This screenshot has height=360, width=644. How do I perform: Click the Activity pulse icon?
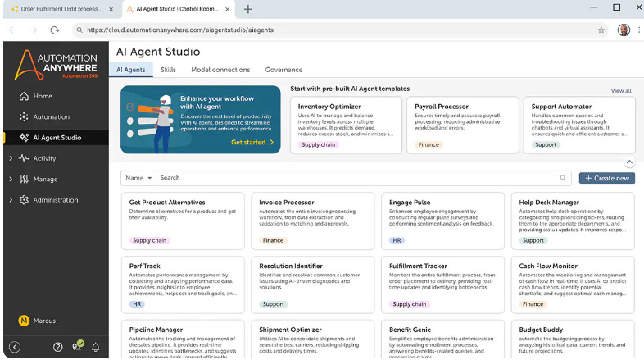pos(24,158)
